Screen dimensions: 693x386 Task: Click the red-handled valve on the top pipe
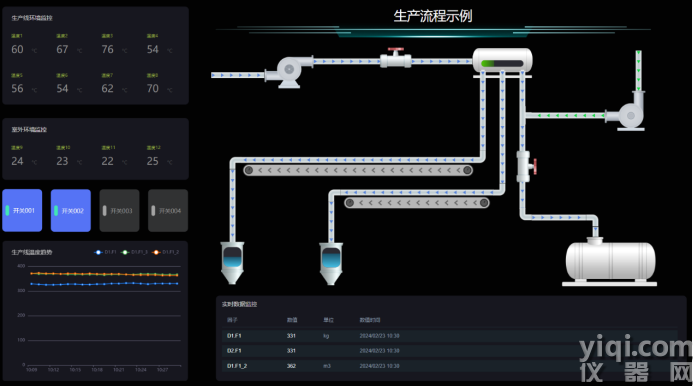coord(396,58)
